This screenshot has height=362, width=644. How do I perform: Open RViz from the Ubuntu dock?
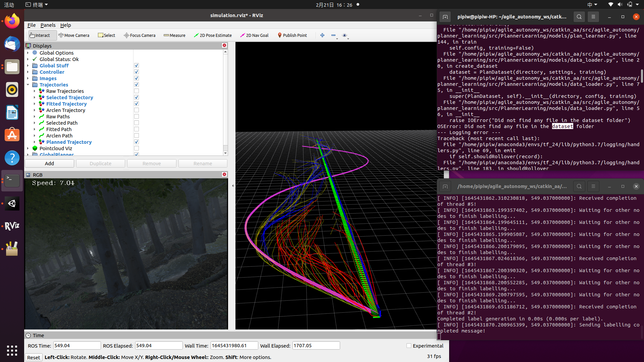pyautogui.click(x=12, y=226)
